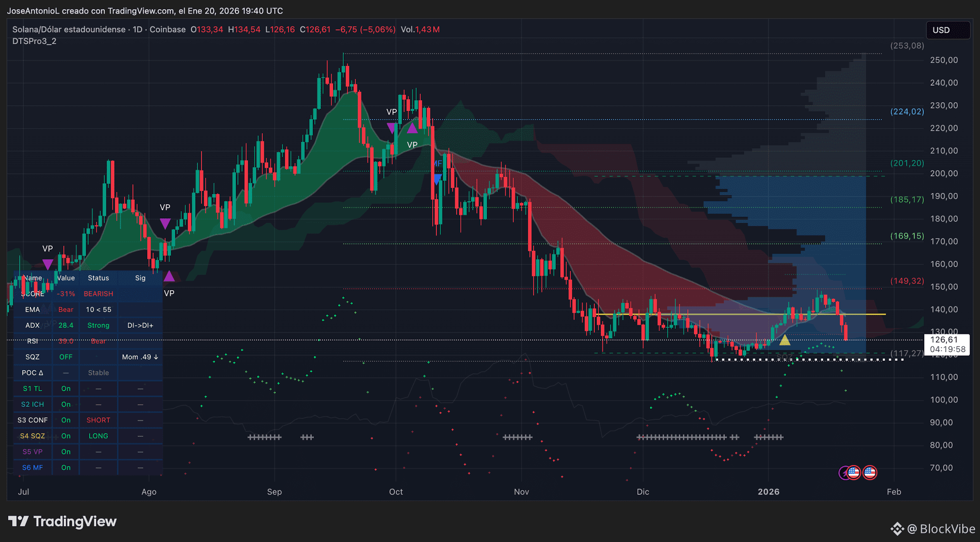Open the 1D interval in the chart header

[x=138, y=29]
